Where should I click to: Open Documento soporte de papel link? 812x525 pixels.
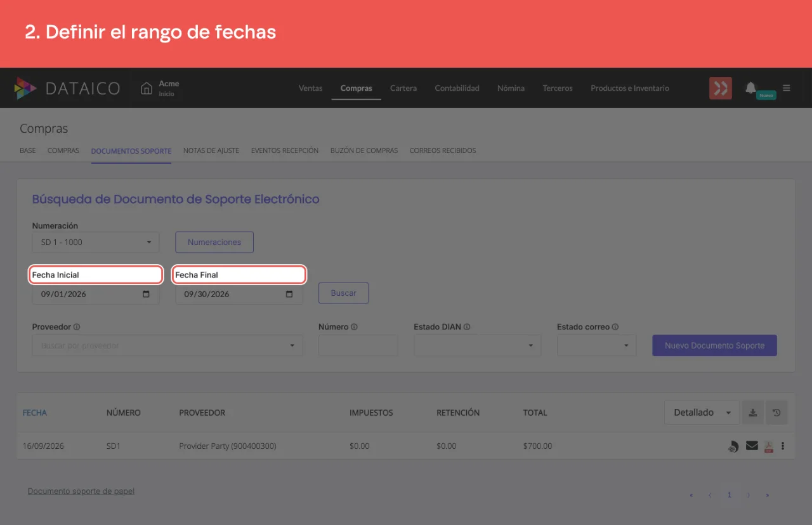81,491
